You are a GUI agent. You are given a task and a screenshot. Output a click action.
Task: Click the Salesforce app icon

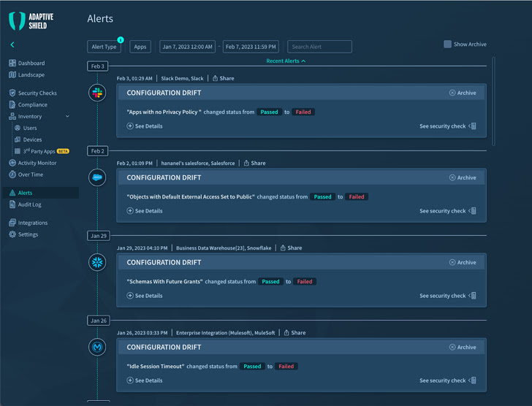tap(97, 177)
